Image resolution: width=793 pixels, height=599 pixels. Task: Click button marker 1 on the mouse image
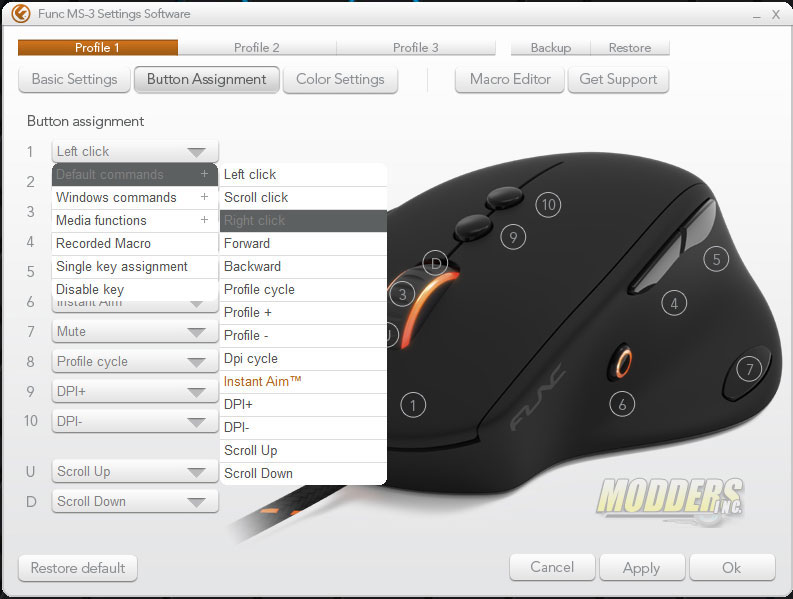tap(413, 405)
